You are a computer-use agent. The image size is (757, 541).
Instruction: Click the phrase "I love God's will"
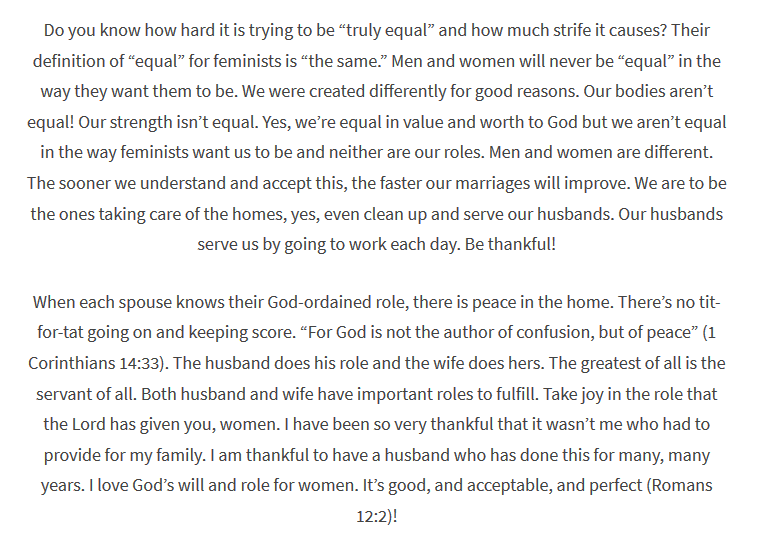(146, 485)
